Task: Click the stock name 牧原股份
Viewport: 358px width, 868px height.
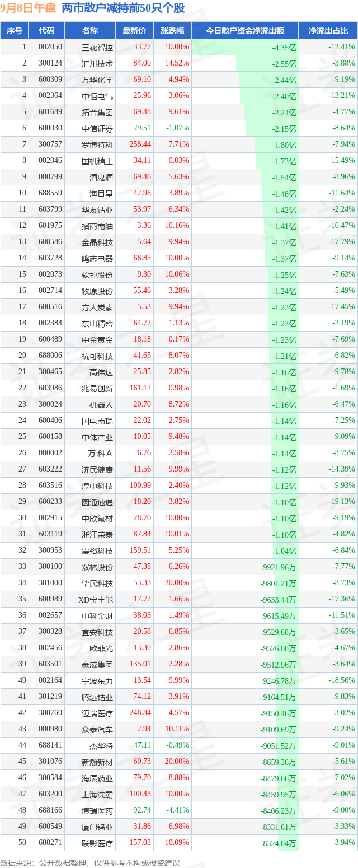Action: [x=97, y=291]
